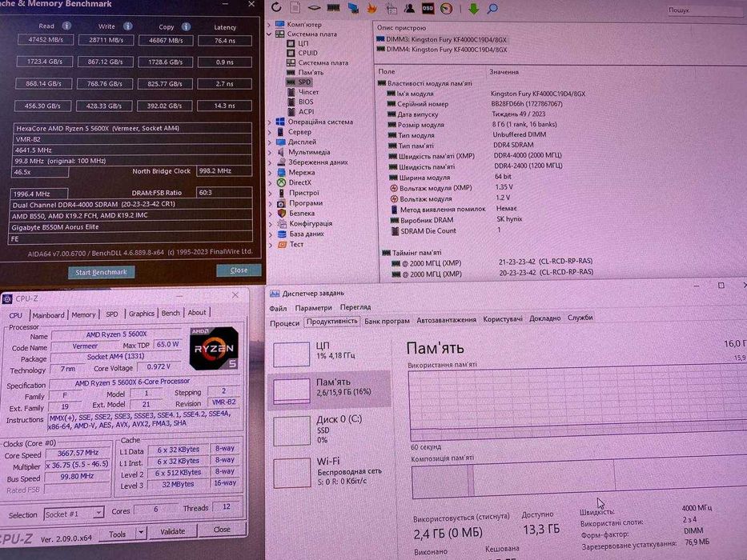Click the CPU-Z title bar app icon

point(7,298)
